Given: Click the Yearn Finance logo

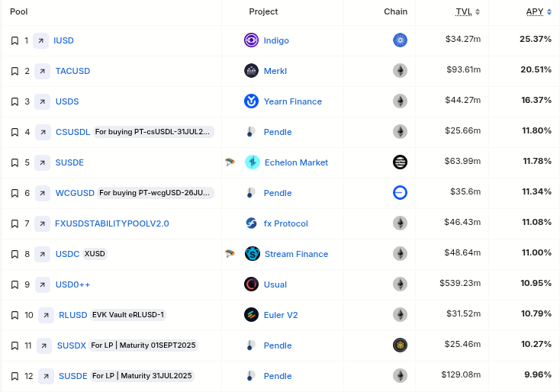Looking at the screenshot, I should pos(252,101).
